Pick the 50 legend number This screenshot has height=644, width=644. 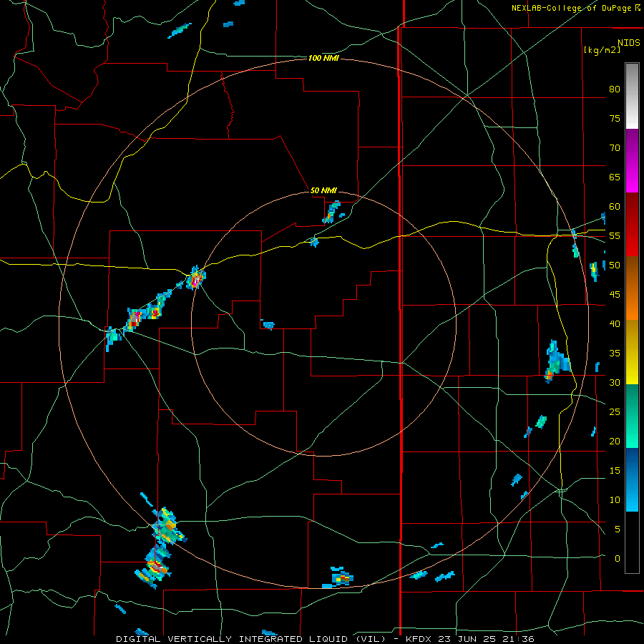click(615, 265)
